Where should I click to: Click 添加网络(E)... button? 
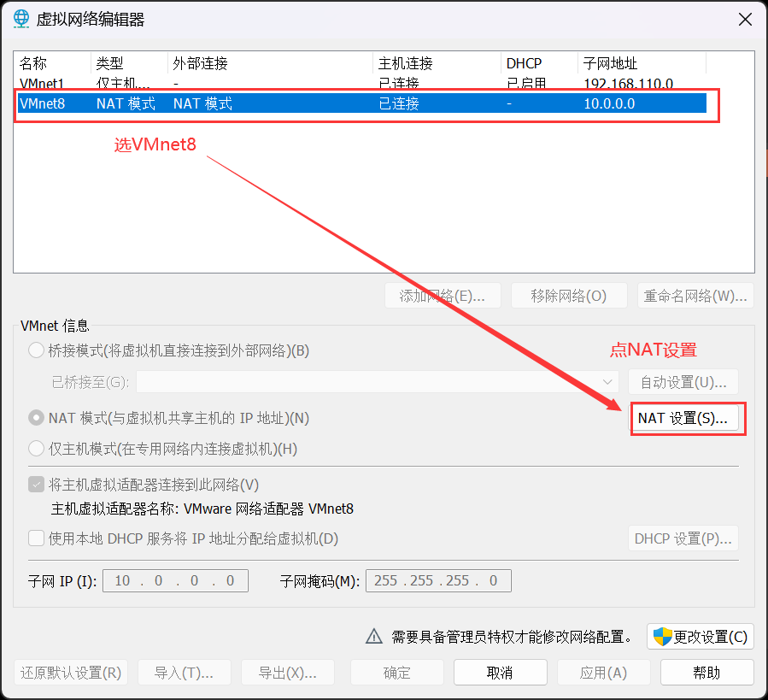[443, 296]
